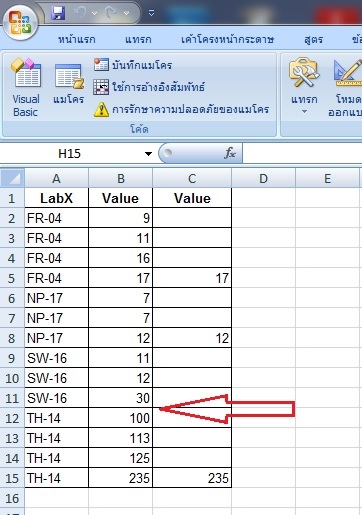The image size is (362, 515).
Task: Click cell A6 containing NP-17
Action: click(56, 298)
